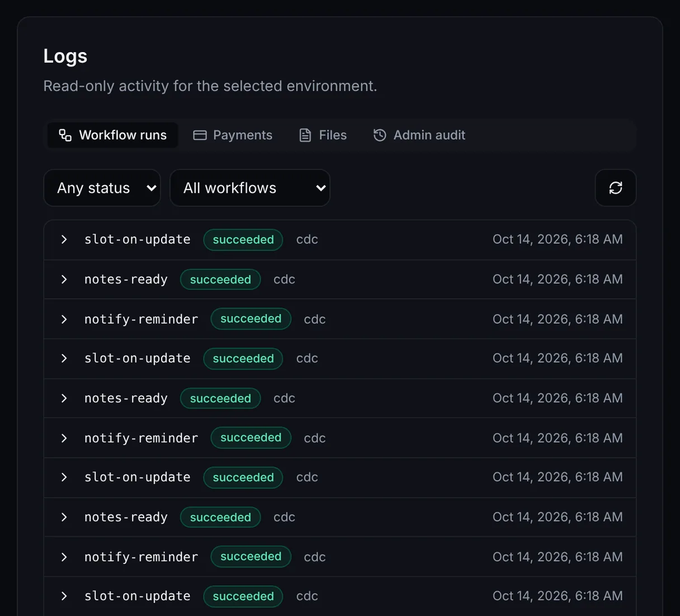Screen dimensions: 680x616
Task: Expand the first slot-on-update row chevron
Action: click(64, 239)
